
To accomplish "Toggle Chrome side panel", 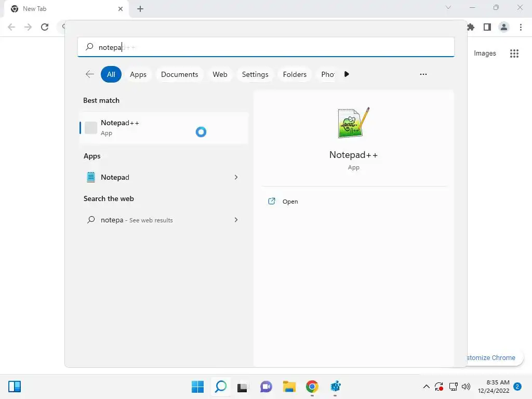I will (487, 27).
